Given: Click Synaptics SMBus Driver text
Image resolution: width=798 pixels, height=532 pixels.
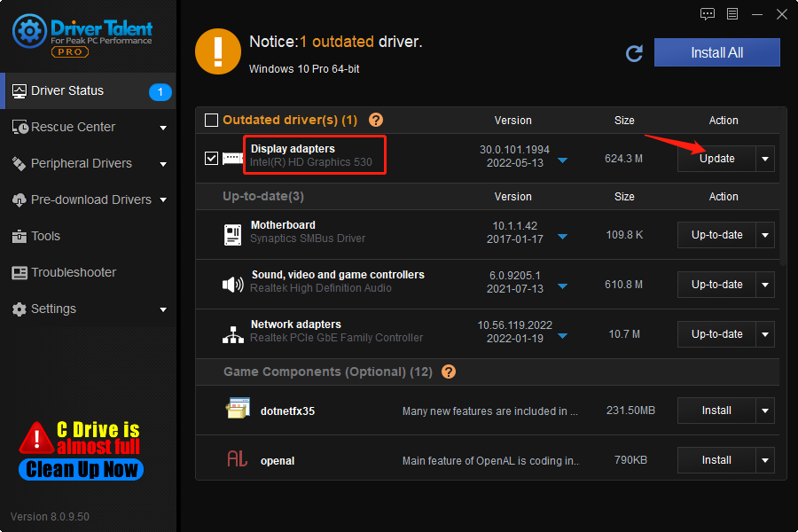Looking at the screenshot, I should [308, 239].
